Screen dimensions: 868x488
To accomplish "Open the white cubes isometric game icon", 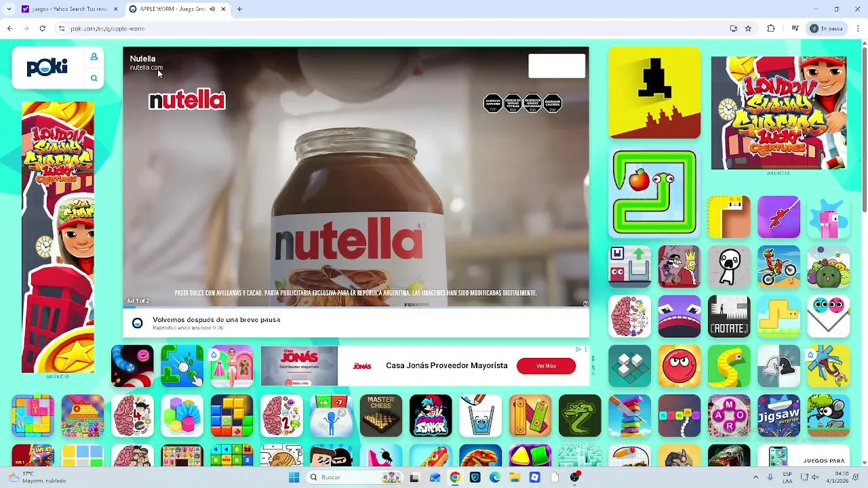I will [629, 366].
